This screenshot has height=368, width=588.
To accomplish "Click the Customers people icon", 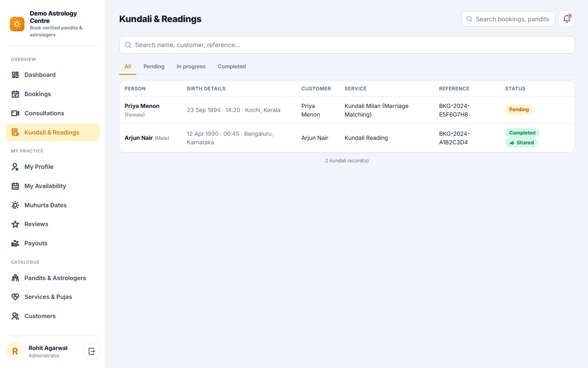I will (x=16, y=316).
